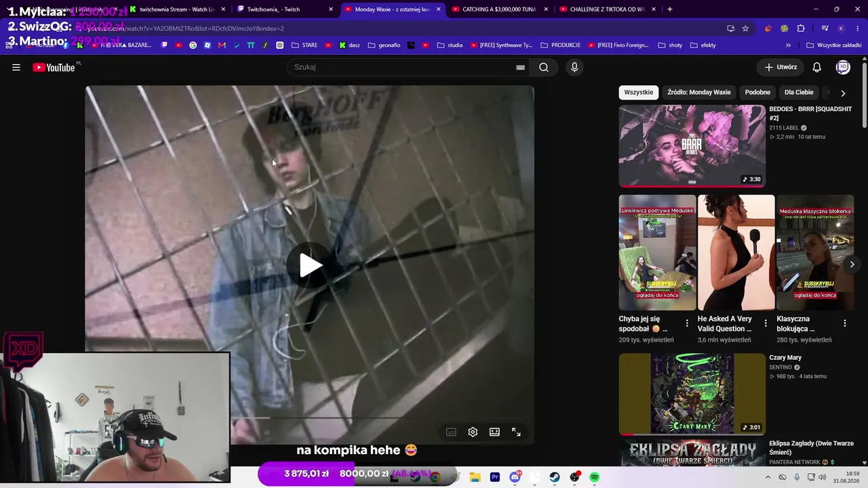Open the Czary Mary video title
This screenshot has height=488, width=868.
(785, 357)
